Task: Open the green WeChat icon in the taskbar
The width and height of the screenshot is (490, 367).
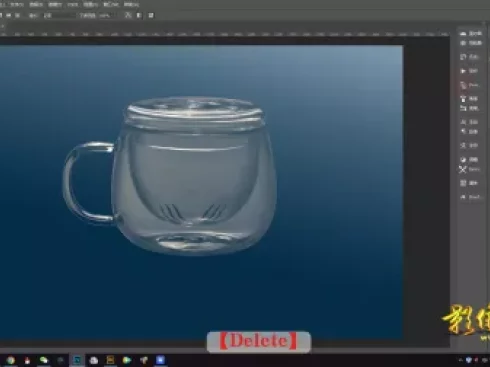Action: coord(43,360)
